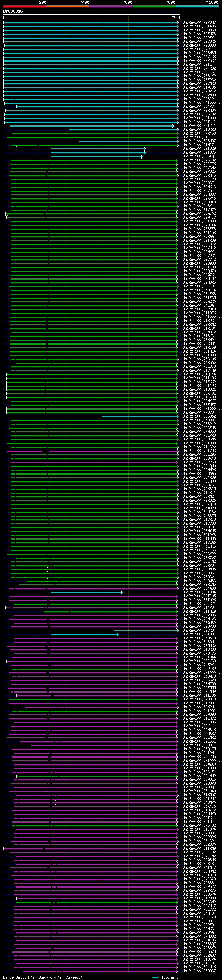Click hit label UniRef100_Q59931
Screen dimensions: 222x980
click(199, 420)
